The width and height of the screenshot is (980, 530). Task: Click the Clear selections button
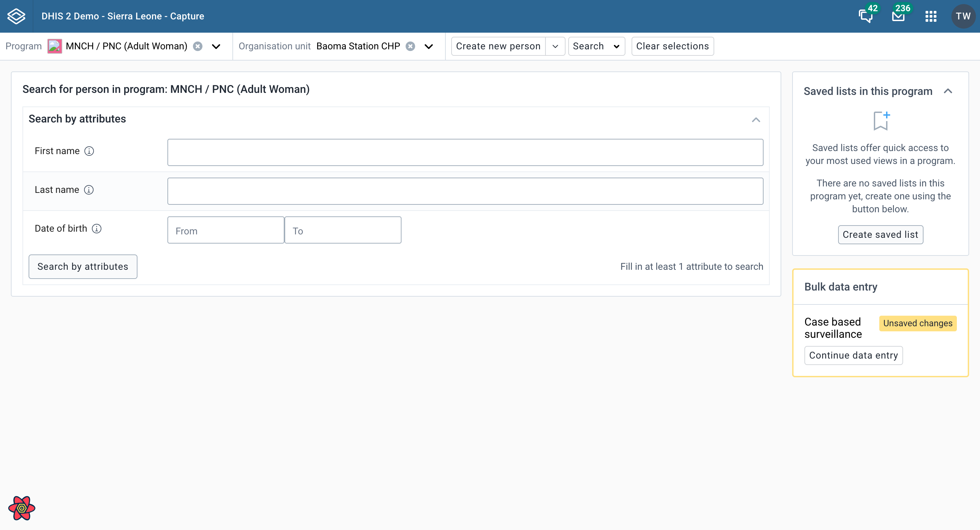click(673, 46)
